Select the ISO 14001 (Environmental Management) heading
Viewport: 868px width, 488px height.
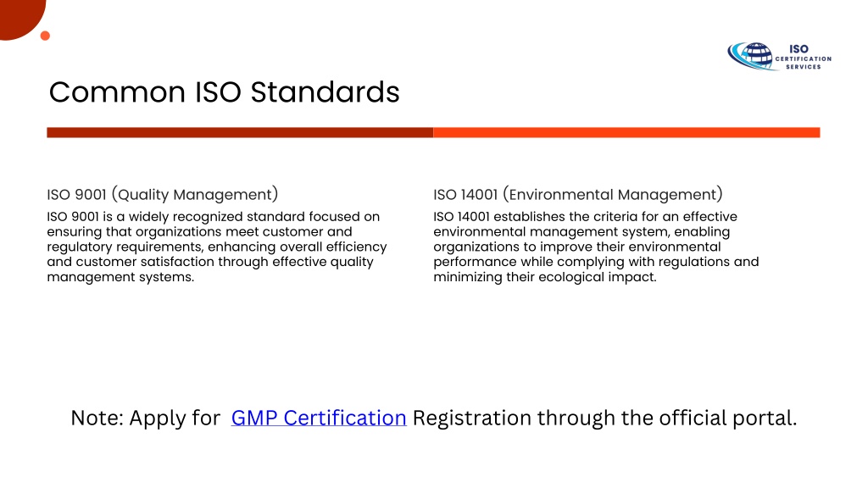coord(578,195)
